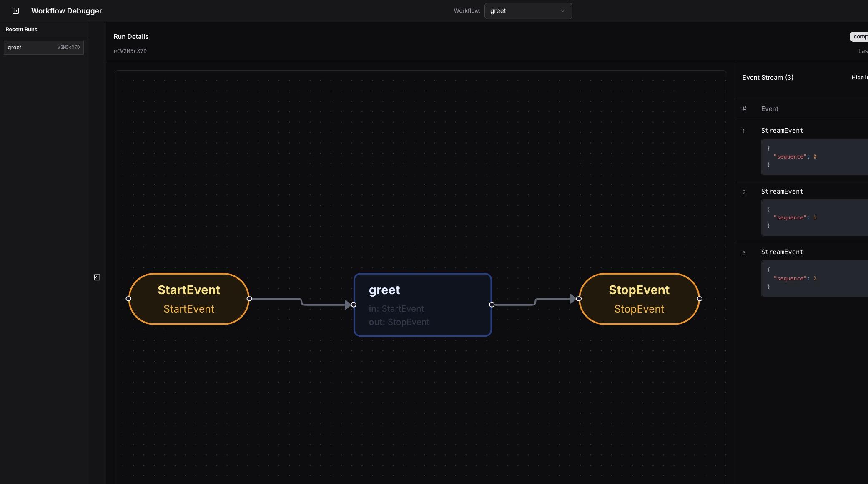Click StopEvent node's left input handle
This screenshot has width=868, height=484.
tap(579, 299)
